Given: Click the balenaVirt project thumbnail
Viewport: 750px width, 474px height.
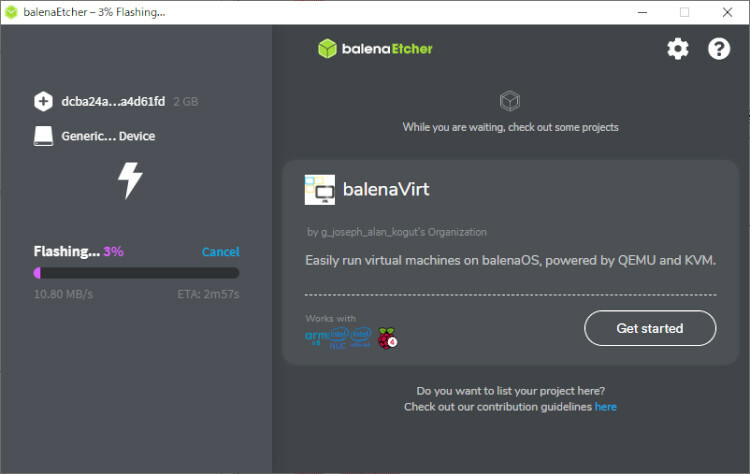Looking at the screenshot, I should [320, 190].
